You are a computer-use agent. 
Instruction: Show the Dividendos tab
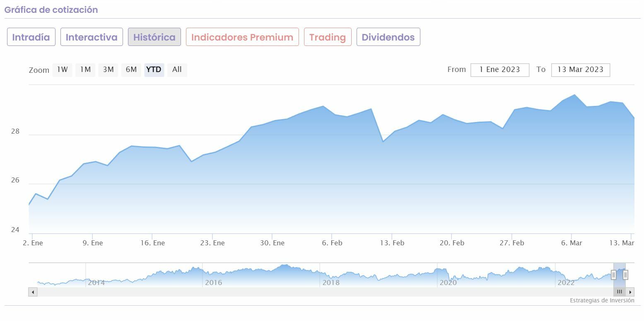tap(388, 37)
